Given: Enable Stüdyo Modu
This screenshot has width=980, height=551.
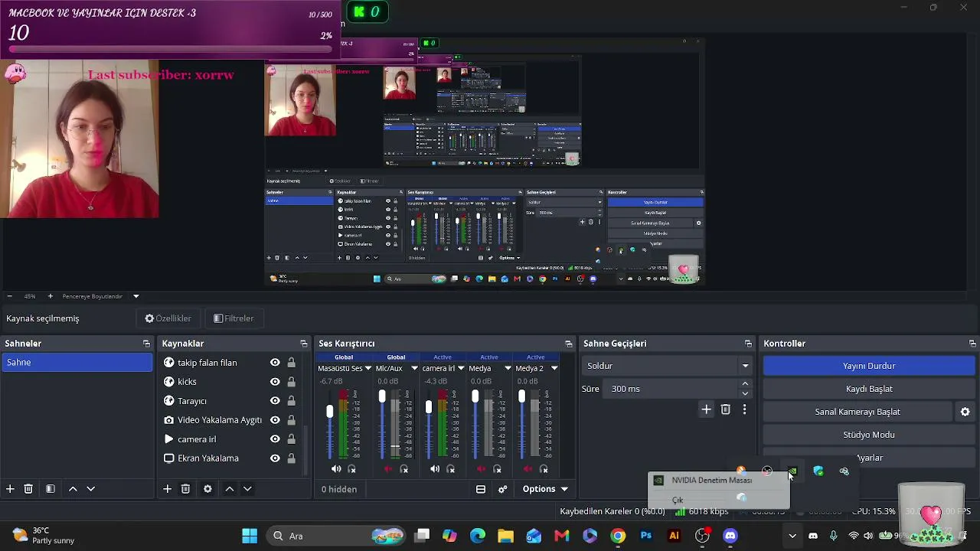Looking at the screenshot, I should [869, 435].
